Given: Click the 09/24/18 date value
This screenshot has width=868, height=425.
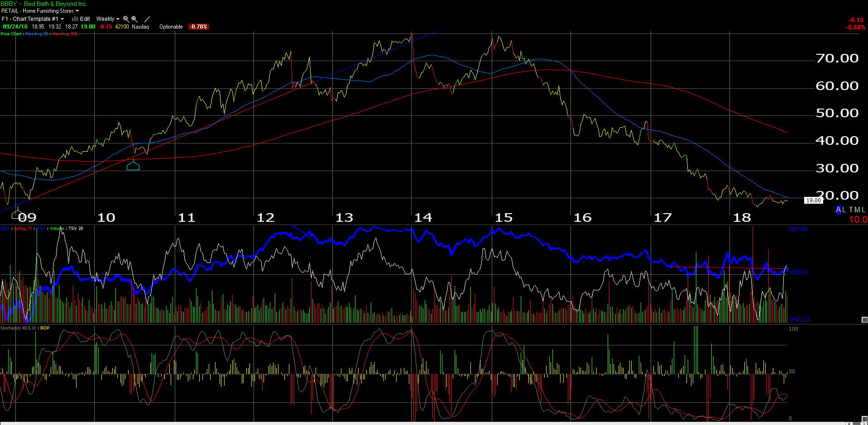Looking at the screenshot, I should (15, 27).
